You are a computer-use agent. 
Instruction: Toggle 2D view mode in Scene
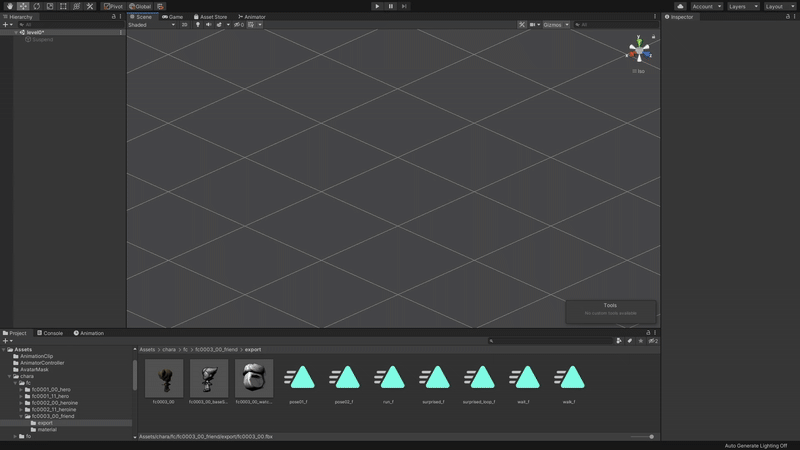[184, 25]
